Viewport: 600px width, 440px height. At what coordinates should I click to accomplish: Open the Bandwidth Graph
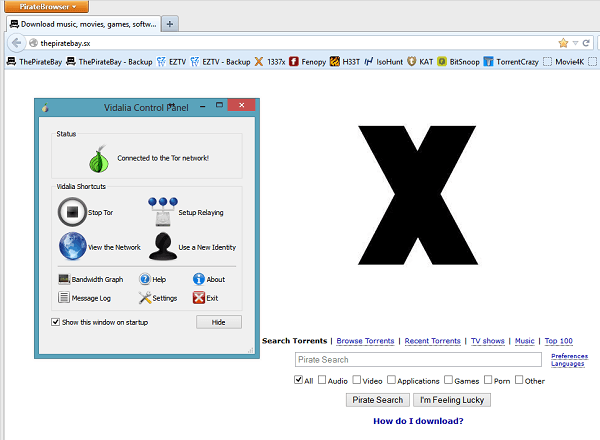point(91,279)
